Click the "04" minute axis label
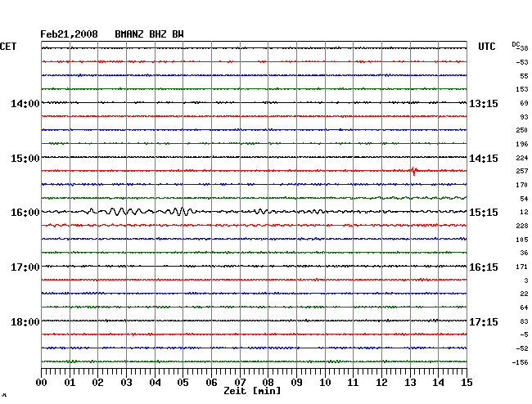Viewport: 532px width, 404px height. (x=155, y=383)
